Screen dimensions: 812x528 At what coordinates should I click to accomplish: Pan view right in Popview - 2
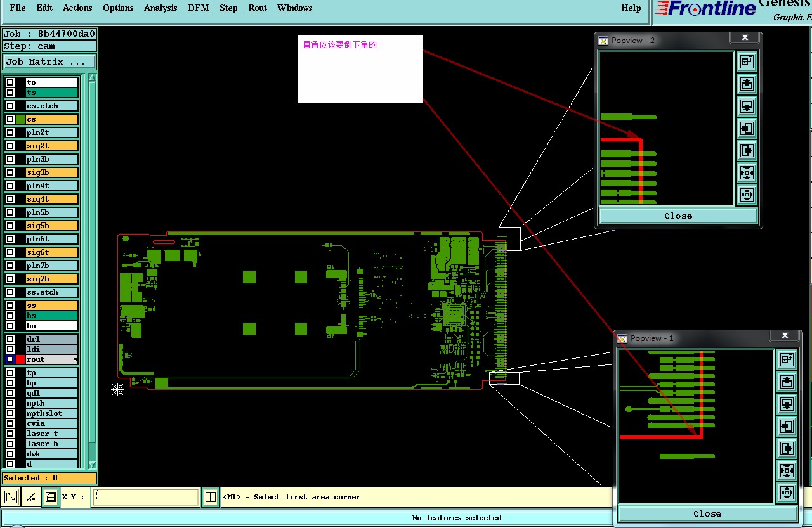click(747, 150)
